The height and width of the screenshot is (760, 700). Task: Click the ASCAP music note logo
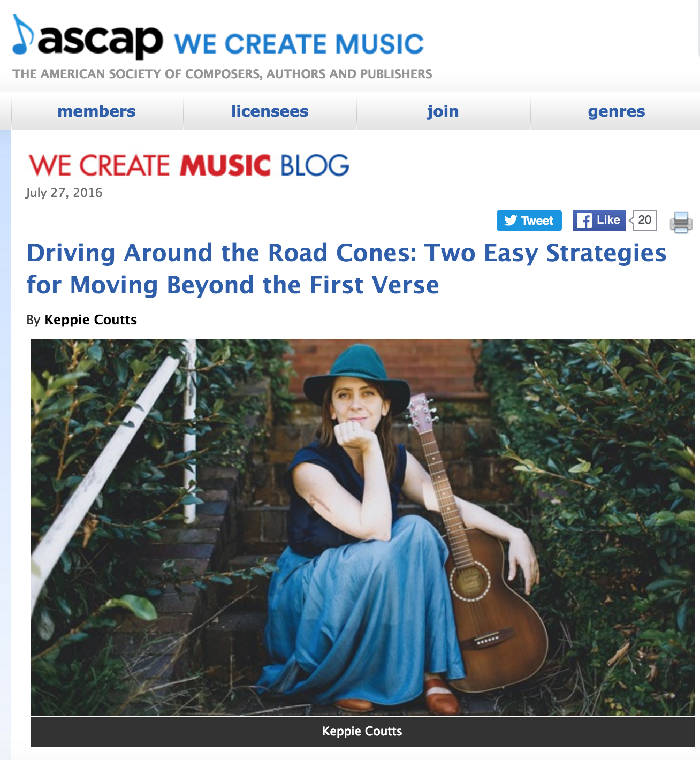23,35
